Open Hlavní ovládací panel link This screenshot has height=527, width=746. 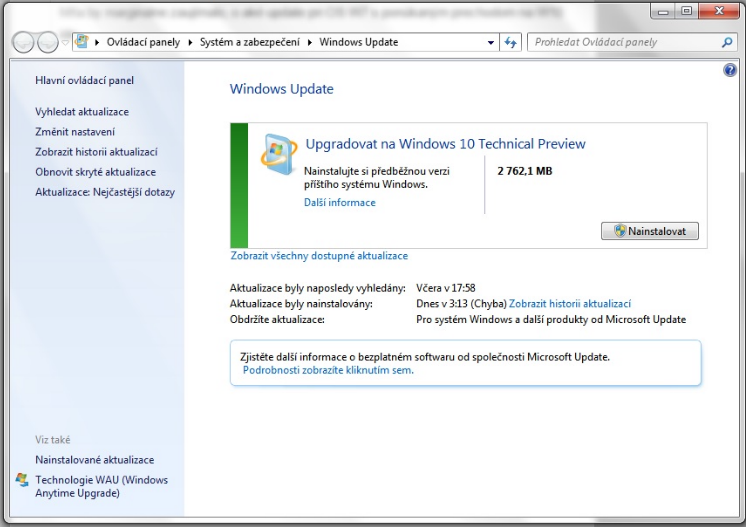[x=84, y=80]
